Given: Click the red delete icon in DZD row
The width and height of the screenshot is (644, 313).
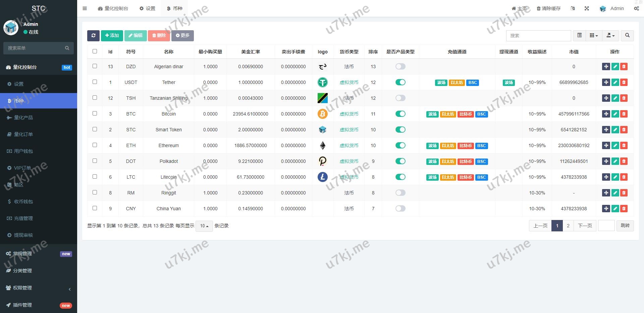Looking at the screenshot, I should [x=624, y=66].
